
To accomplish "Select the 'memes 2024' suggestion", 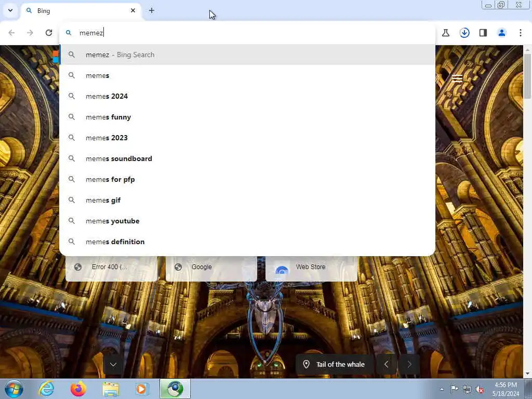I will point(247,96).
